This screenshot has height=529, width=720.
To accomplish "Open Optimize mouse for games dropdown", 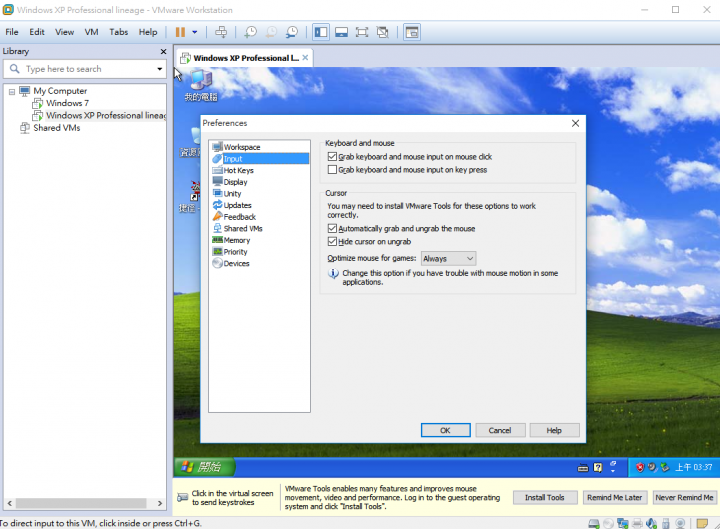I will [x=448, y=259].
